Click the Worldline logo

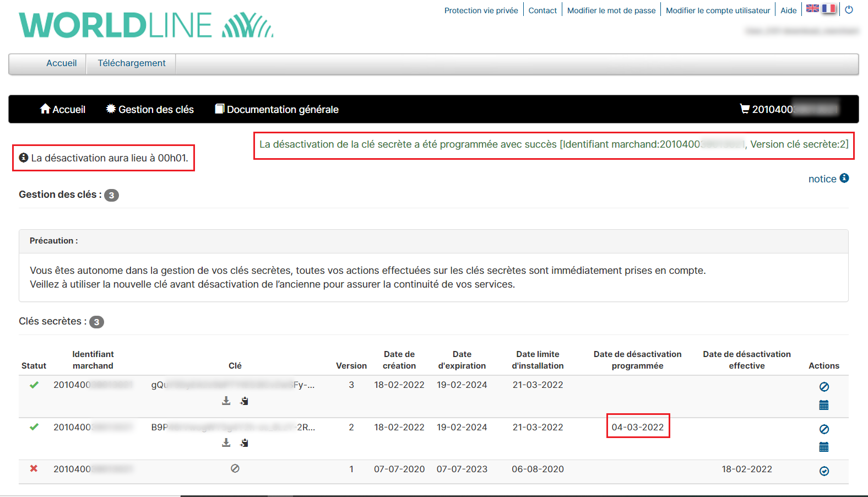146,25
